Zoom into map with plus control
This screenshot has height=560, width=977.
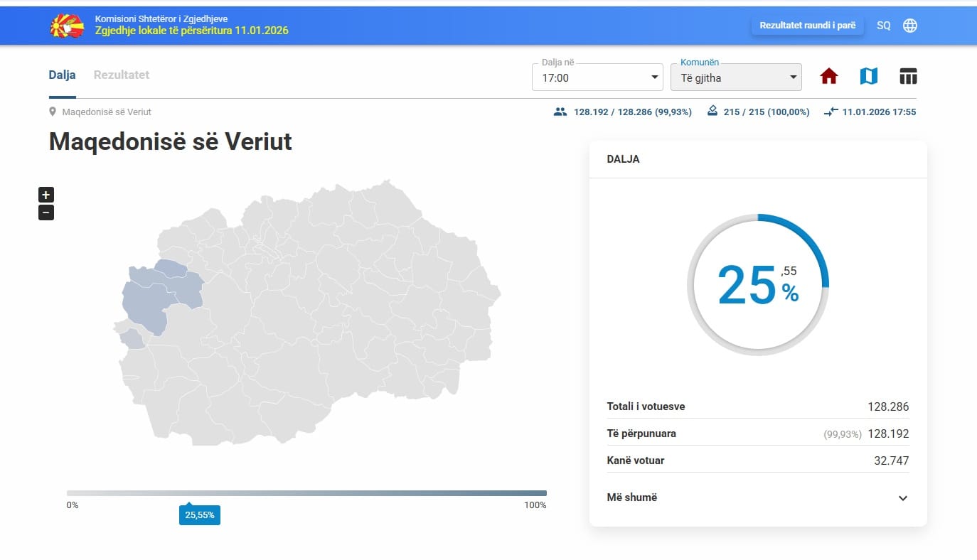(x=46, y=194)
